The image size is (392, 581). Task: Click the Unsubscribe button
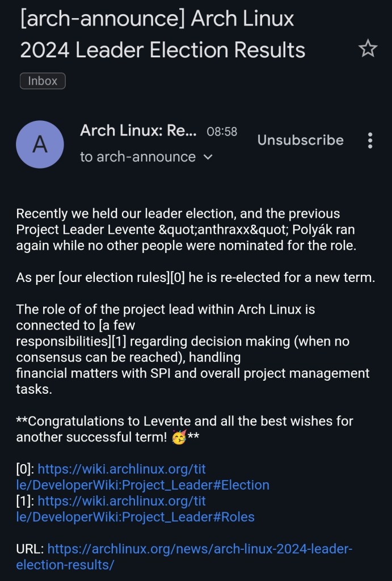click(300, 140)
